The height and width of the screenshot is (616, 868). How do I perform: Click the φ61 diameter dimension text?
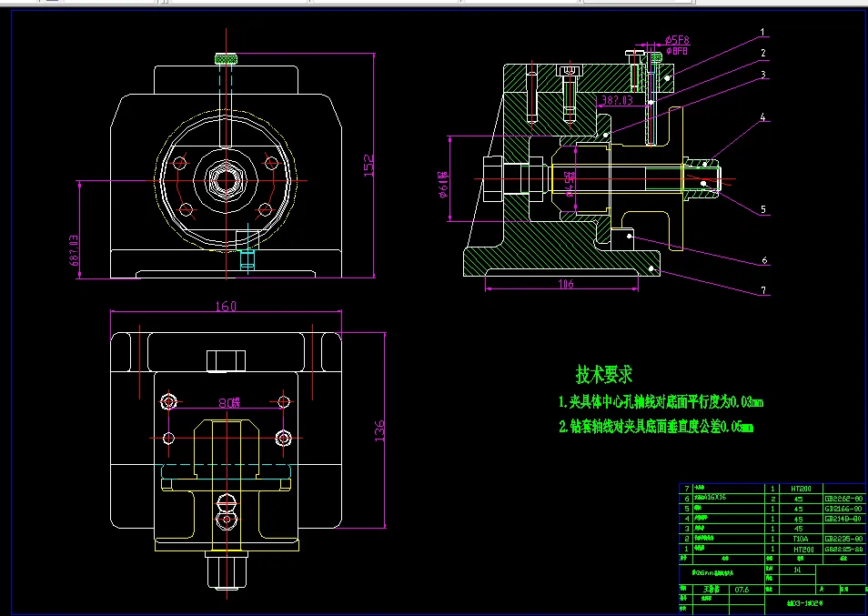443,185
